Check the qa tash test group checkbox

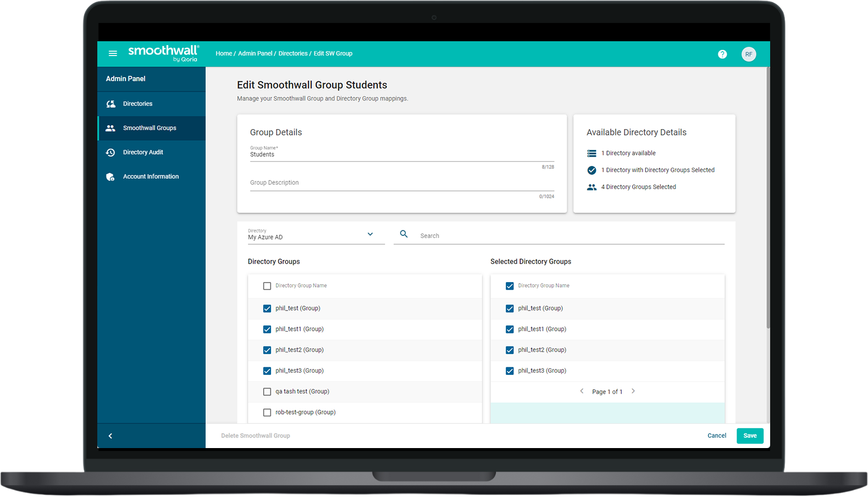pos(267,392)
